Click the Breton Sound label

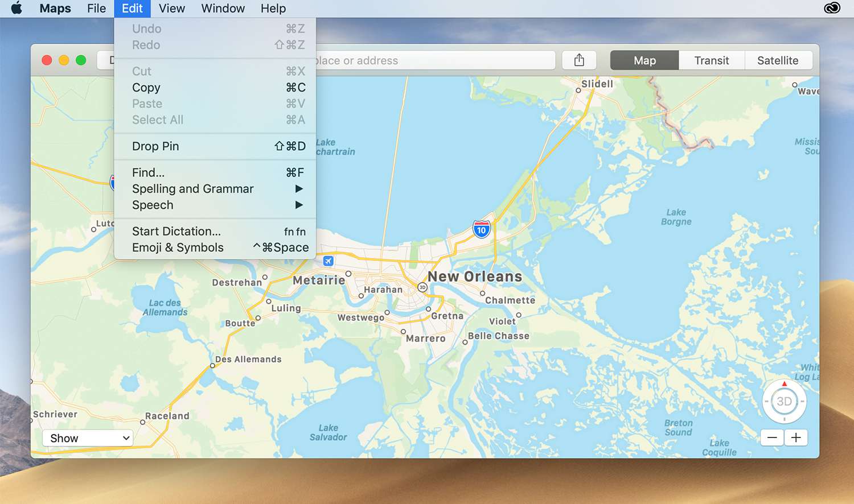pyautogui.click(x=678, y=428)
